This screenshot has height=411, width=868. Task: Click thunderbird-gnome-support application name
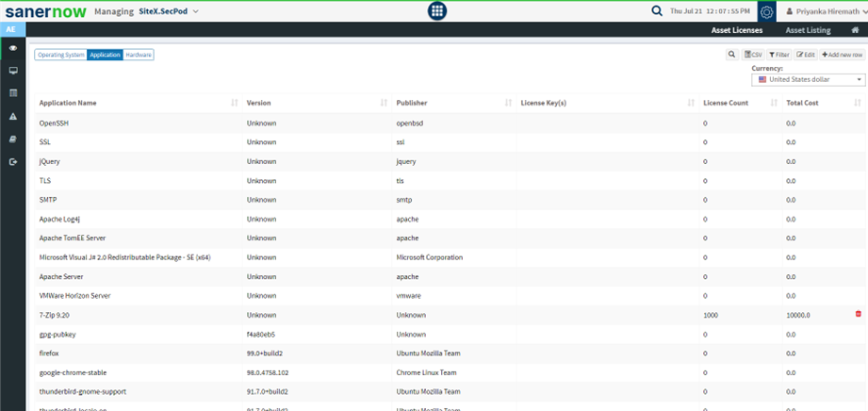tap(83, 391)
